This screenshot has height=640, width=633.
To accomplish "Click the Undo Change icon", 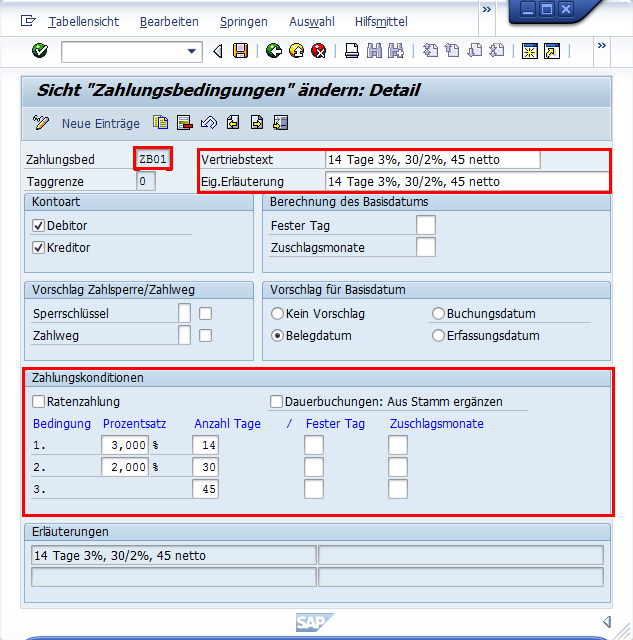I will [x=209, y=122].
